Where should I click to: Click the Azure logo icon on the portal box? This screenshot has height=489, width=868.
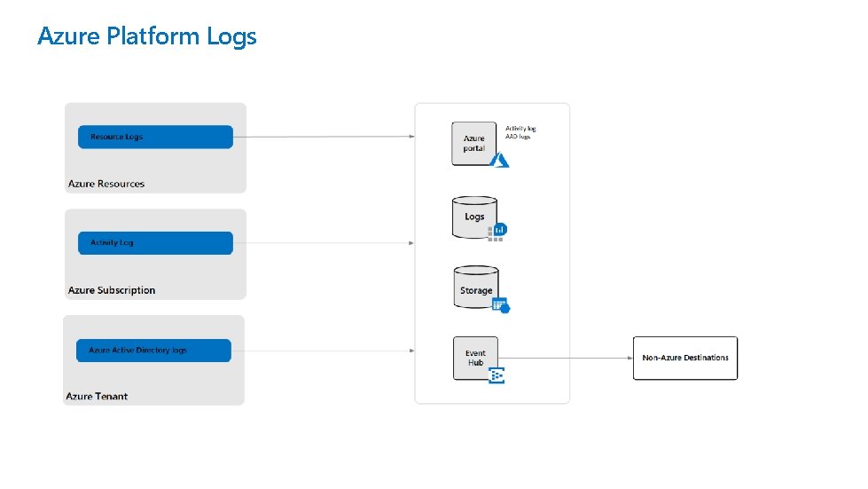click(499, 160)
